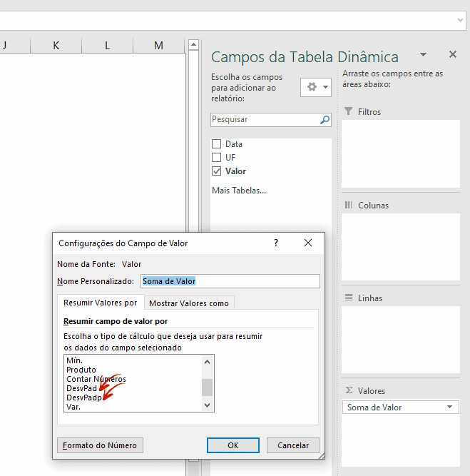Open the Mais Tabelas link

(x=239, y=191)
